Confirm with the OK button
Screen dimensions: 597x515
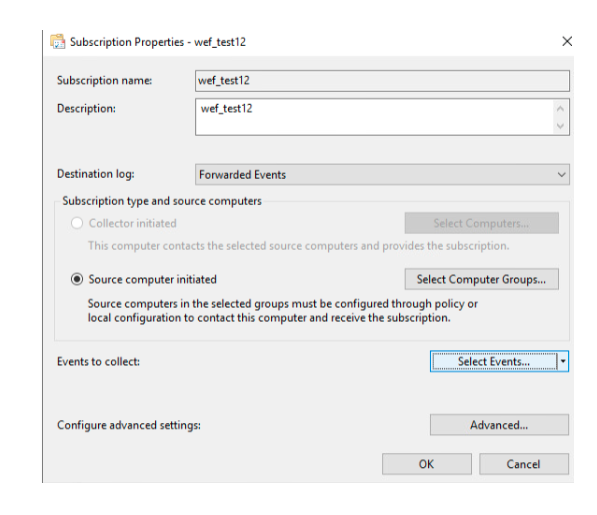pyautogui.click(x=426, y=464)
